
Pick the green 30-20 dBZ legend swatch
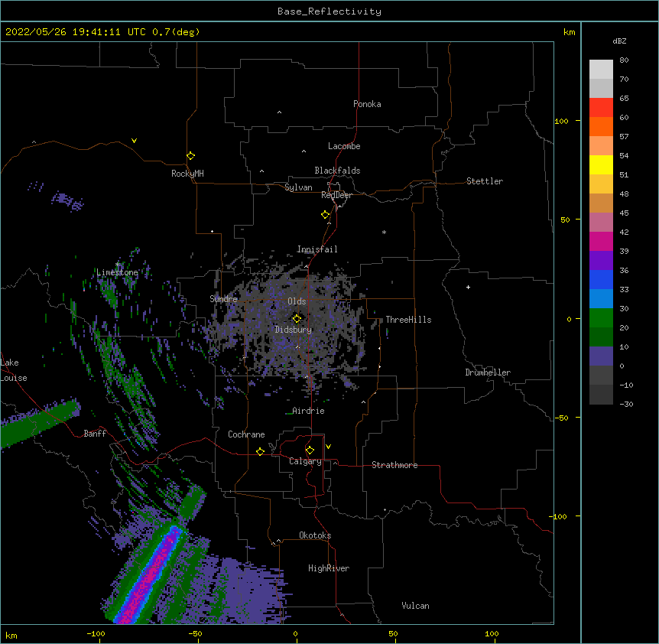[x=601, y=318]
